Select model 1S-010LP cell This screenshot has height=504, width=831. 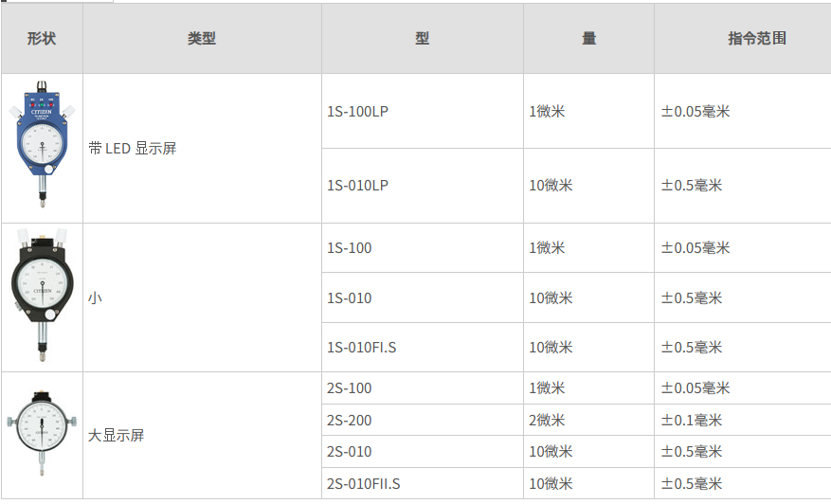423,186
